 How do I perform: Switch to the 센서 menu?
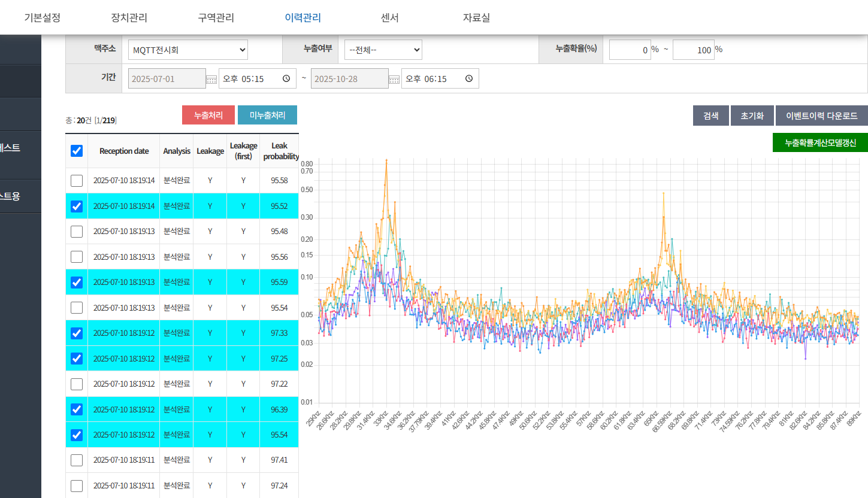[x=389, y=17]
